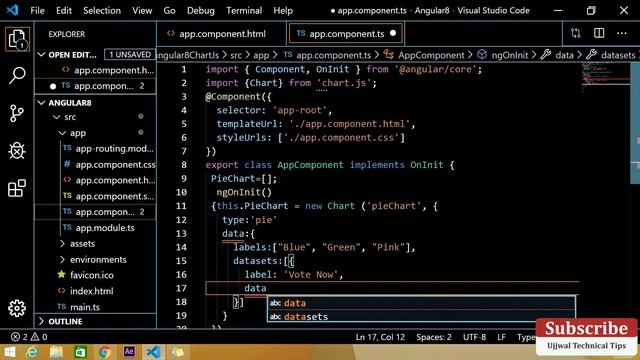Click the Split Editor icon

(599, 33)
